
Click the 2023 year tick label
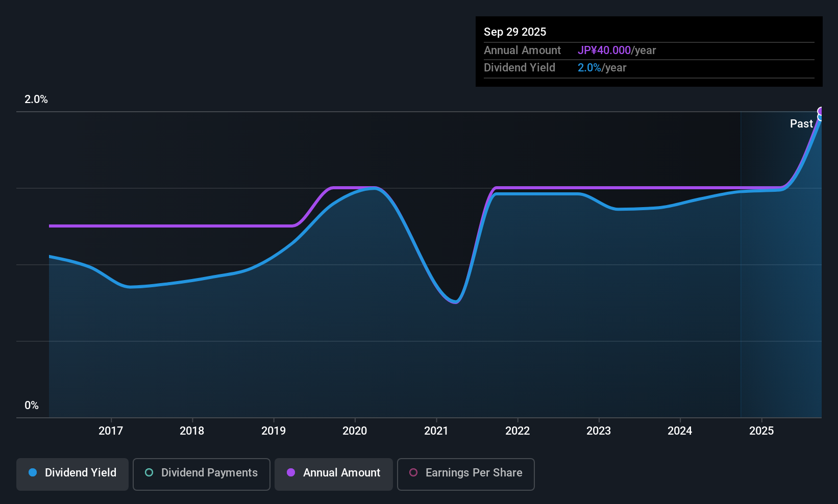[x=599, y=431]
